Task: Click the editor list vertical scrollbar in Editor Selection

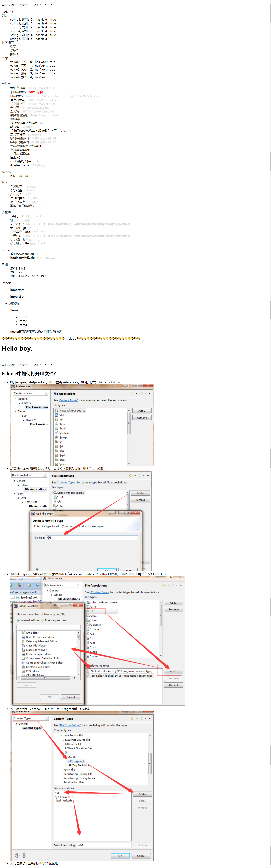Action: click(x=78, y=653)
